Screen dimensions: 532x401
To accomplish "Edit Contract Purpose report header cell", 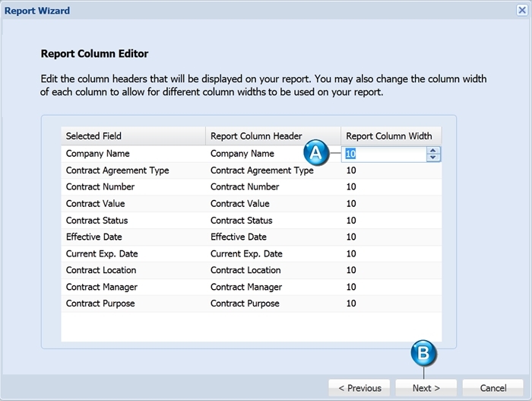I will click(x=273, y=304).
